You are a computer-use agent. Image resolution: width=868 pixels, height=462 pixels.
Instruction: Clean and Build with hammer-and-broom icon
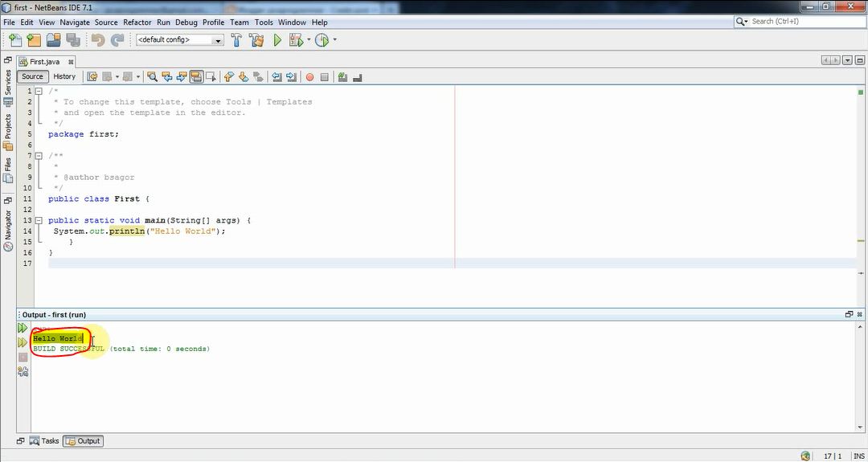click(x=256, y=40)
